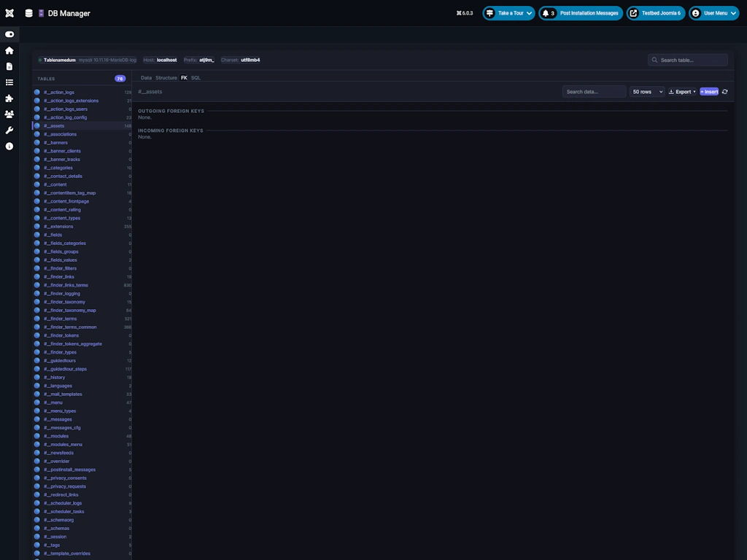Select the #__contentitem_tag_map table
Viewport: 747px width, 560px height.
click(x=82, y=192)
